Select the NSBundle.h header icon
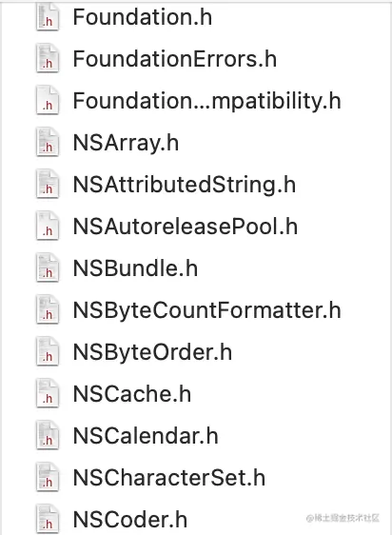Screen dimensions: 392x535 (x=48, y=268)
